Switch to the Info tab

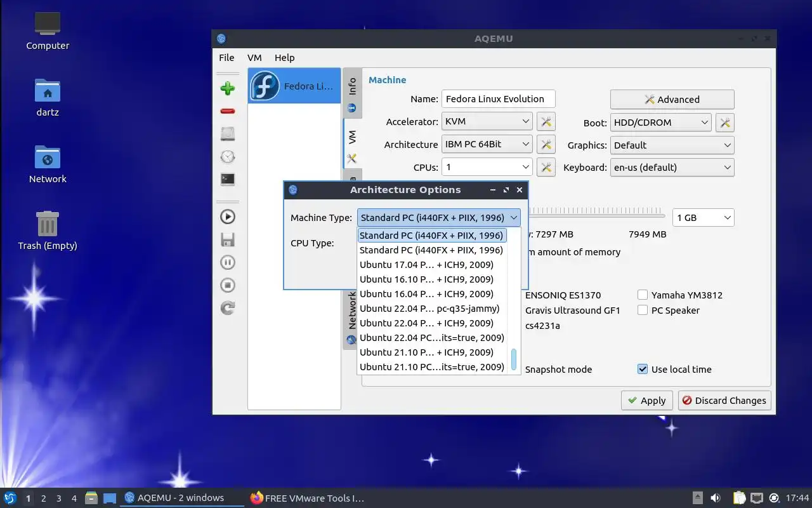click(x=352, y=93)
